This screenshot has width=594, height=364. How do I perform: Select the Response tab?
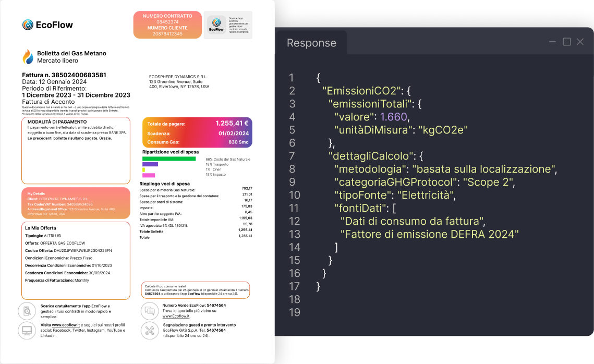tap(311, 43)
